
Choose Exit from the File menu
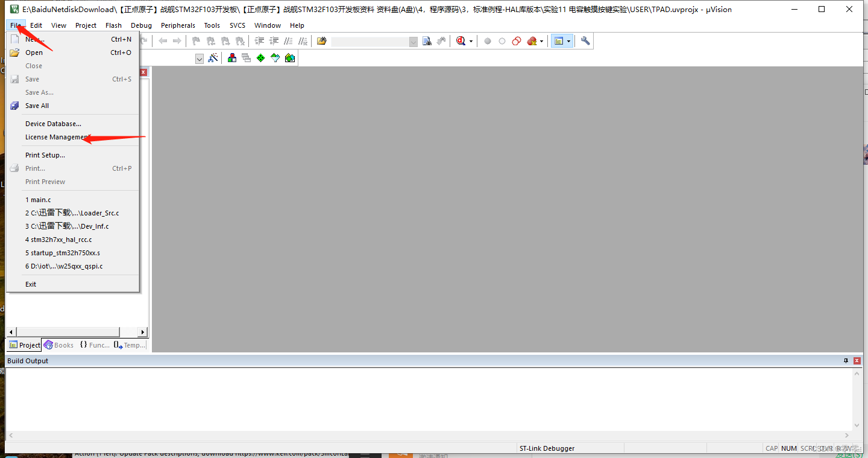73,284
